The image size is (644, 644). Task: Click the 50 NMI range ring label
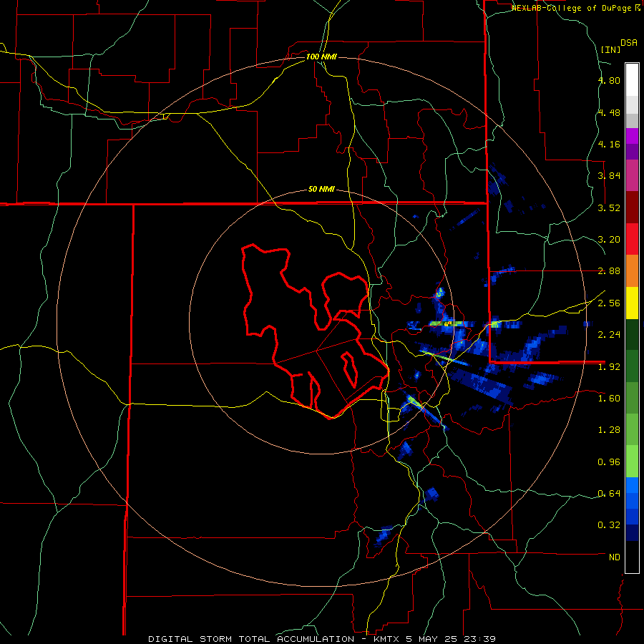coord(321,190)
